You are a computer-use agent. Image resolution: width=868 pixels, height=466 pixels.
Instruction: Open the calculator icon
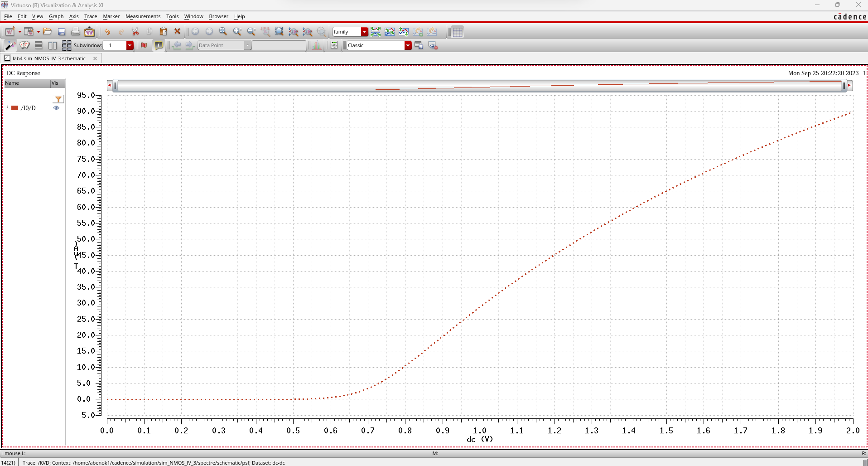(334, 45)
